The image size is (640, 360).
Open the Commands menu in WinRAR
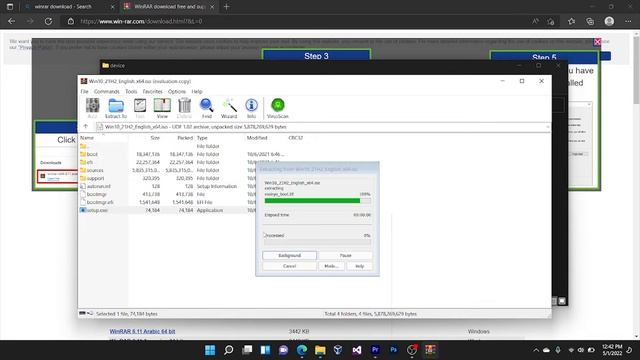tap(107, 91)
